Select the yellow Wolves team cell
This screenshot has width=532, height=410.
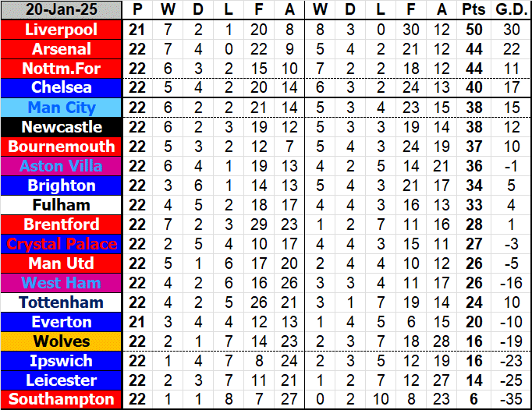(x=62, y=341)
